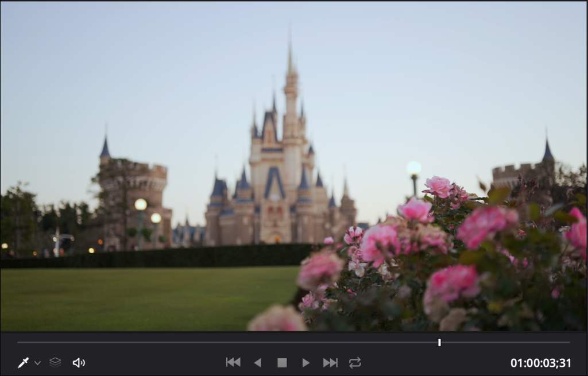Click the castle video preview image
The height and width of the screenshot is (376, 588).
pos(293,166)
